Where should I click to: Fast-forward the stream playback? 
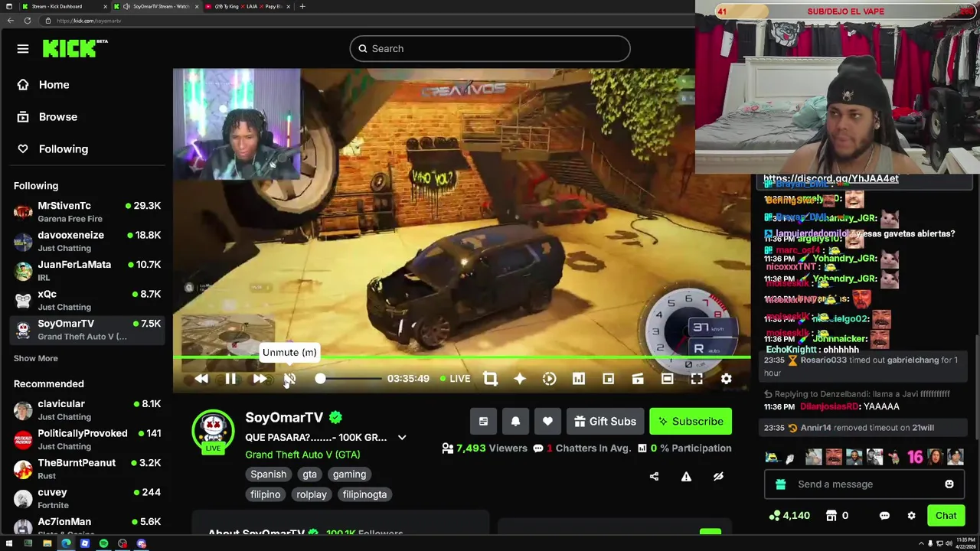260,379
